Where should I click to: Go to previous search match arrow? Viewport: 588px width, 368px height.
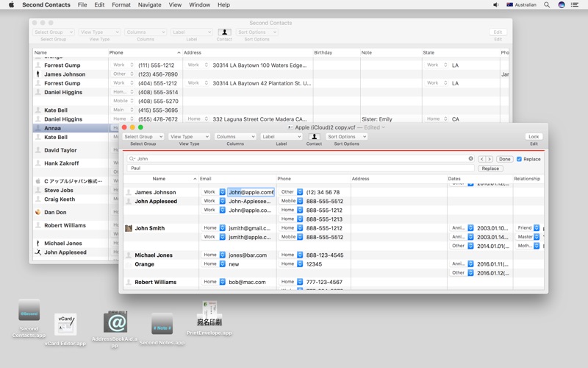pos(482,159)
